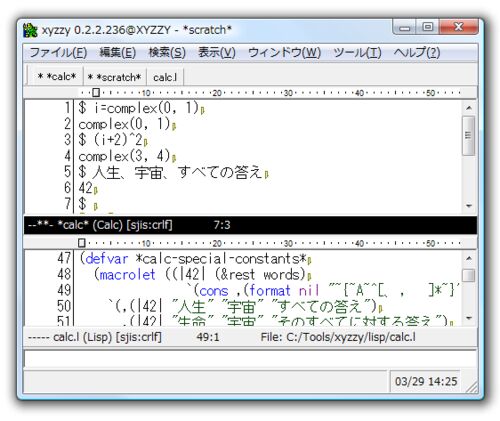Switch to the calc.l buffer tab

[165, 77]
